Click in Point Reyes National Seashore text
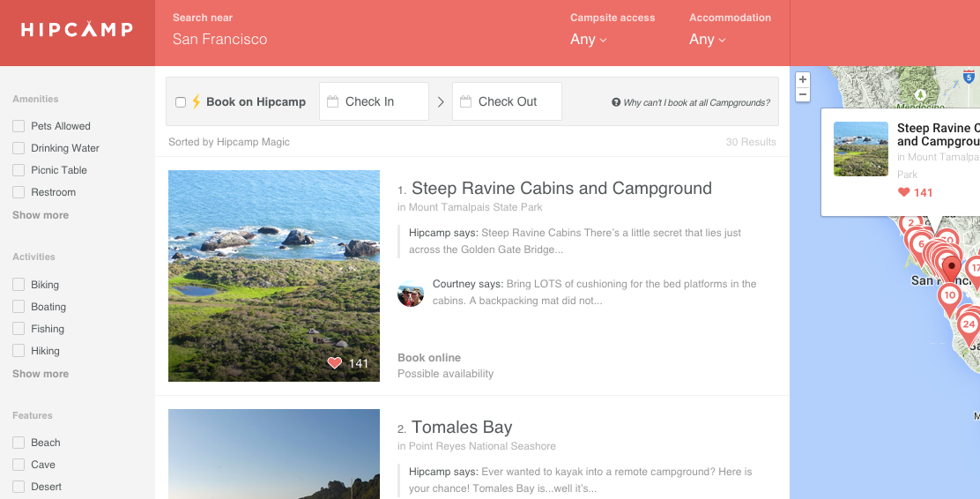This screenshot has height=499, width=980. [477, 446]
